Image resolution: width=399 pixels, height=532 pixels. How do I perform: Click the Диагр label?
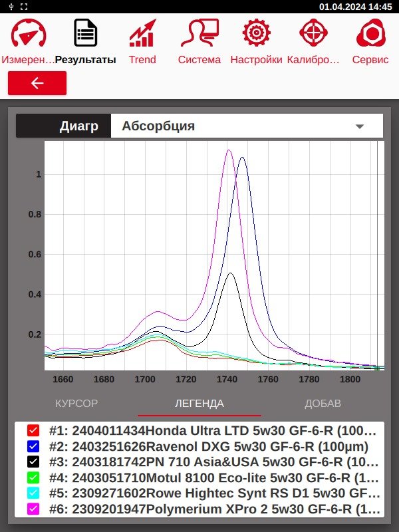[78, 126]
